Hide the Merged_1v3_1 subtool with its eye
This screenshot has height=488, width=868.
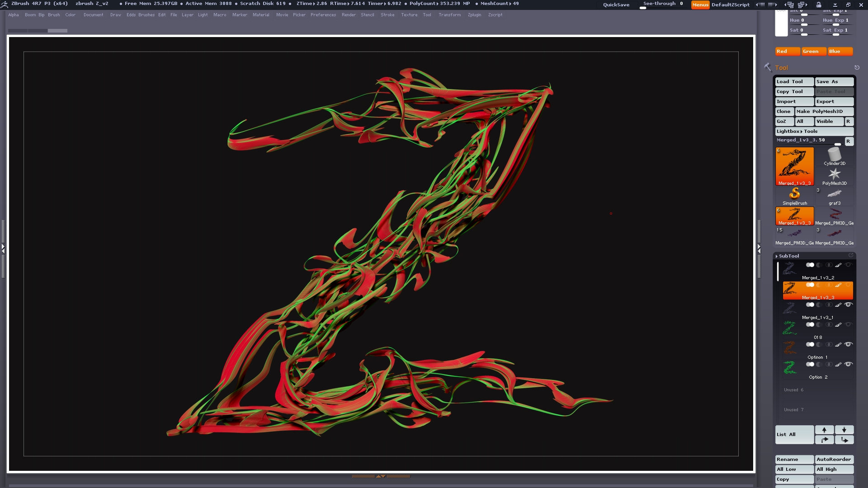pyautogui.click(x=849, y=305)
